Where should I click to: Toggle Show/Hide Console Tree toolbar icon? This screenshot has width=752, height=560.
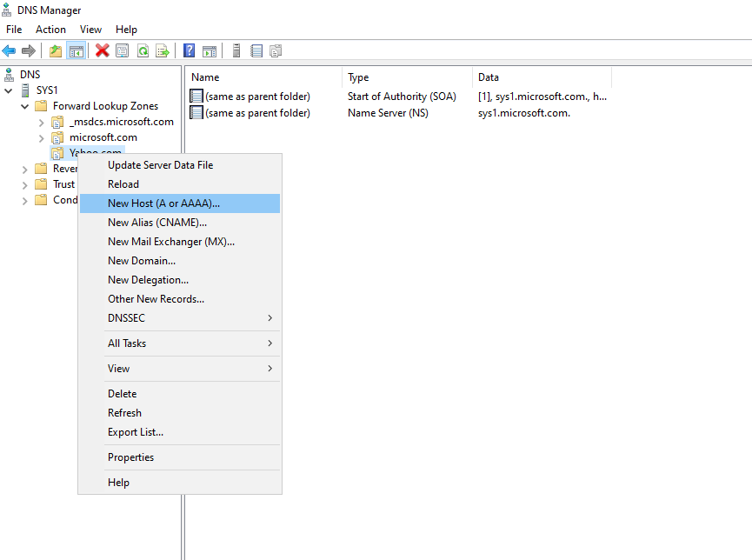pos(77,50)
